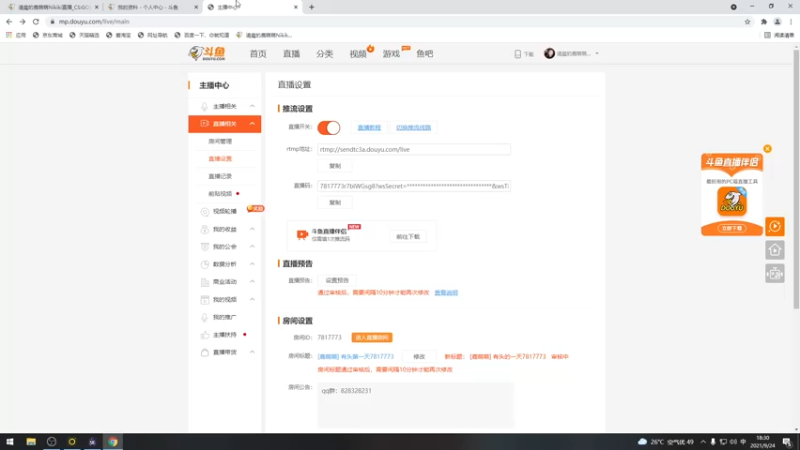Click the page vertical scrollbar
Viewport: 800px width, 450px height.
click(x=796, y=179)
